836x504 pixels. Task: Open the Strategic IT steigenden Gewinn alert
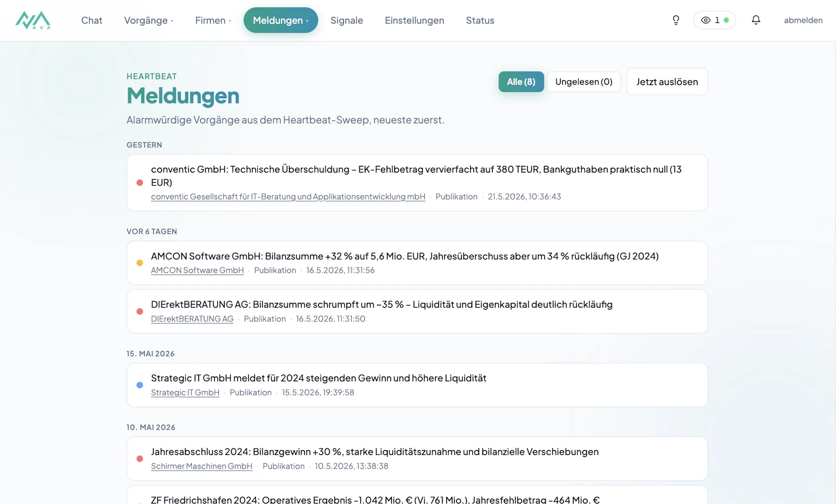pyautogui.click(x=417, y=385)
